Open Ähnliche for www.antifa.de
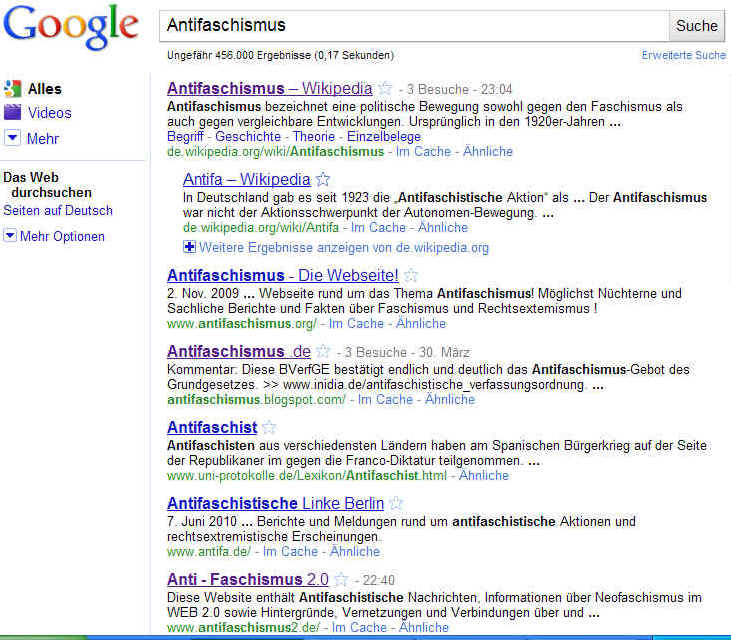This screenshot has width=731, height=640. tap(355, 551)
